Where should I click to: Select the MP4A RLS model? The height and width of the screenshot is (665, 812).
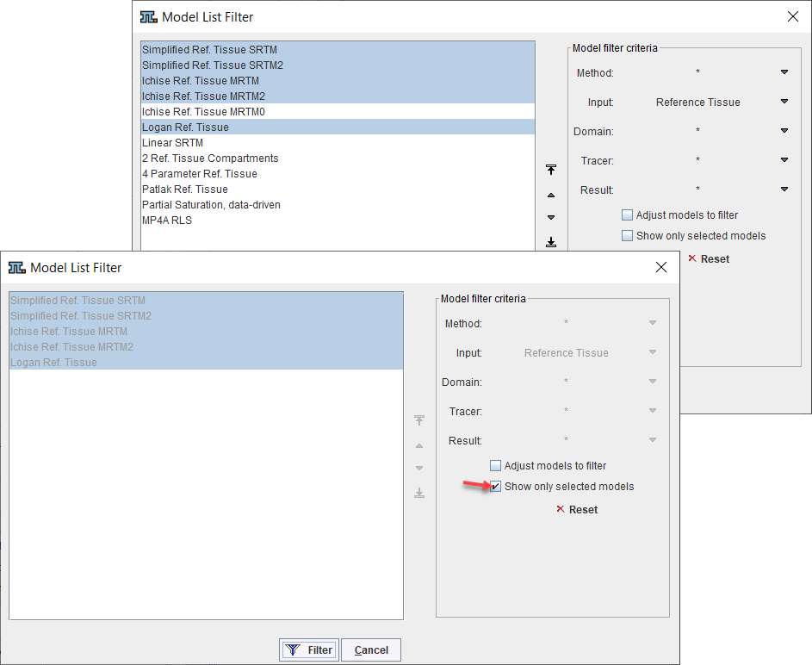click(338, 221)
